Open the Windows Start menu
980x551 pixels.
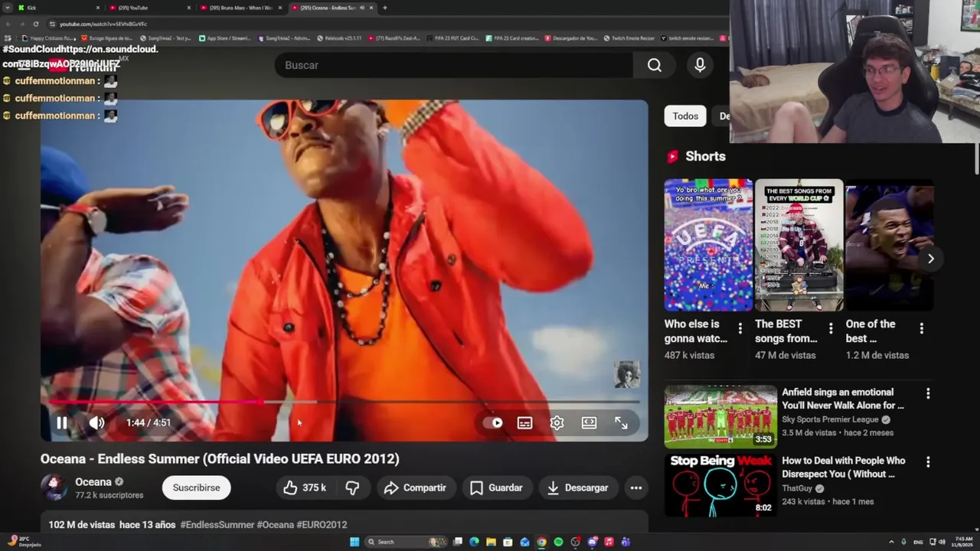coord(354,542)
